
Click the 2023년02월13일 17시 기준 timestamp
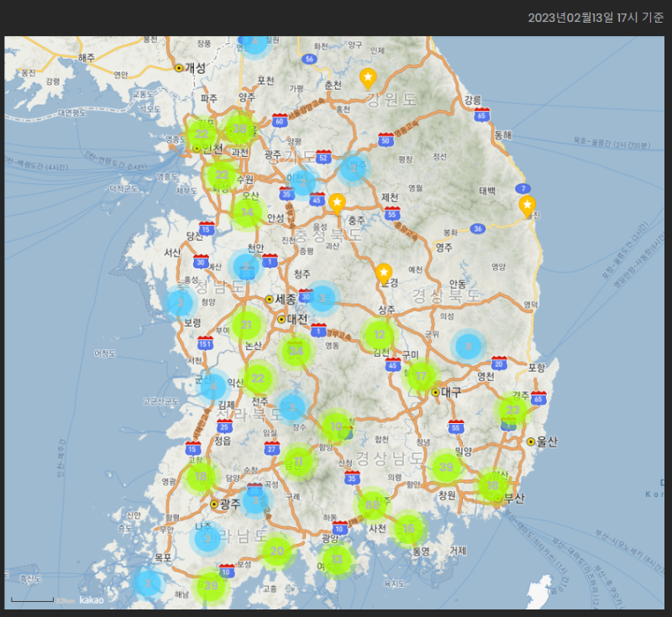(596, 18)
